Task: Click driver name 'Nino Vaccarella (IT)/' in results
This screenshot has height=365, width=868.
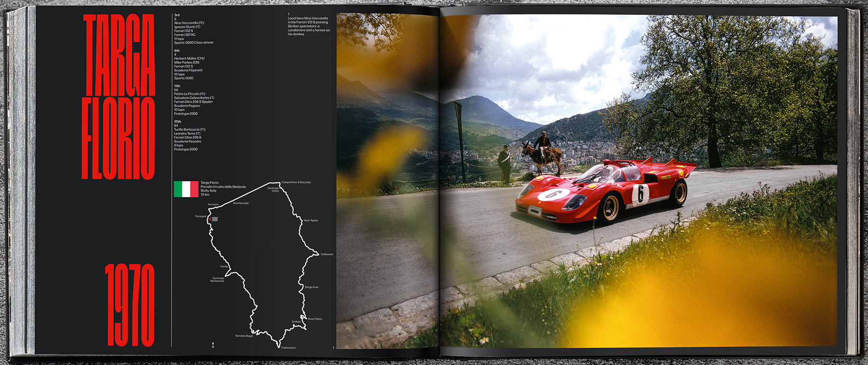Action: [189, 23]
